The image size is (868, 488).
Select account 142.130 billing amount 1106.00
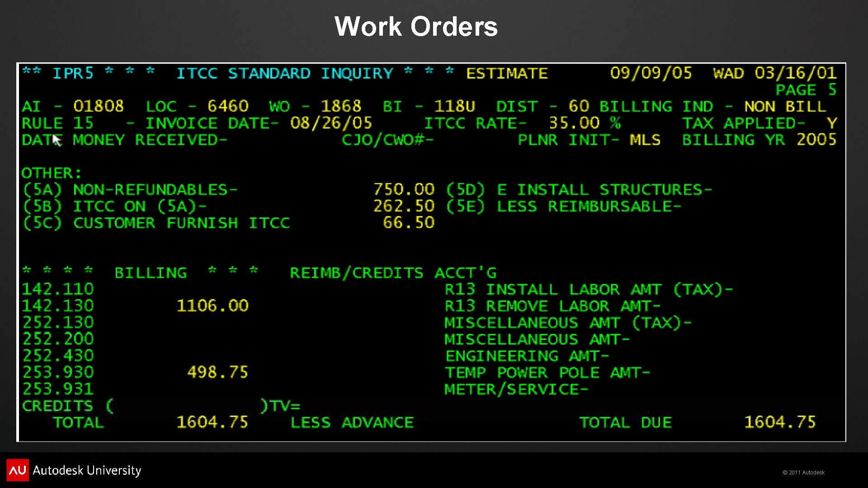click(212, 306)
